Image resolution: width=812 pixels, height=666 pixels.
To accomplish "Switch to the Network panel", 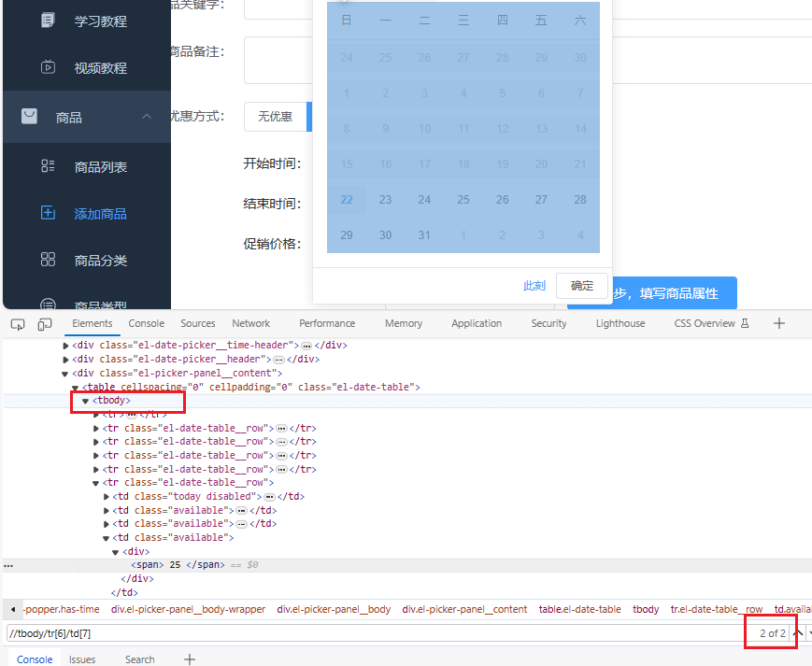I will tap(250, 323).
